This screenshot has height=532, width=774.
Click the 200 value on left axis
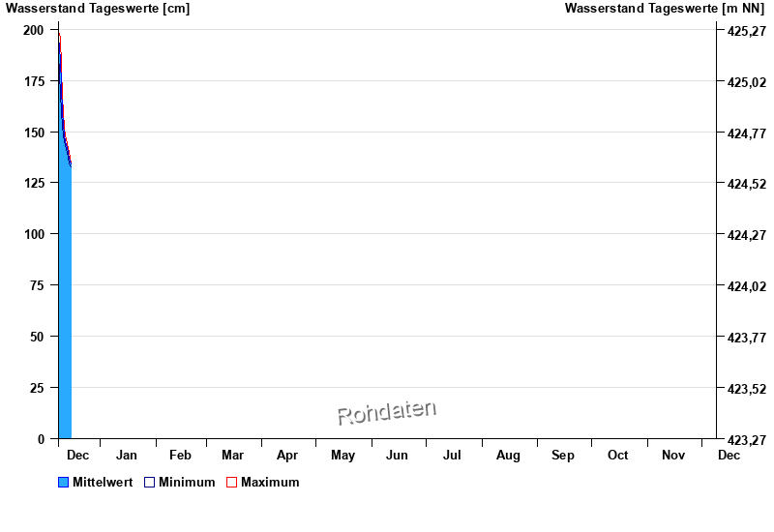34,30
